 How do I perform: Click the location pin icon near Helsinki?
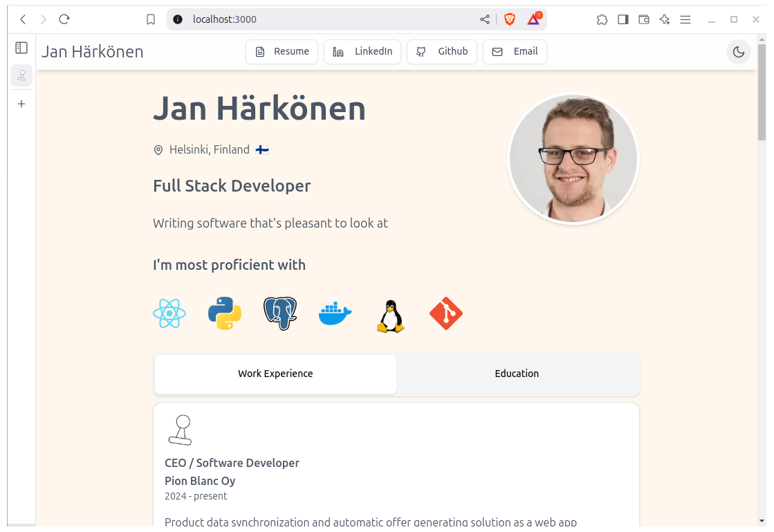tap(158, 150)
